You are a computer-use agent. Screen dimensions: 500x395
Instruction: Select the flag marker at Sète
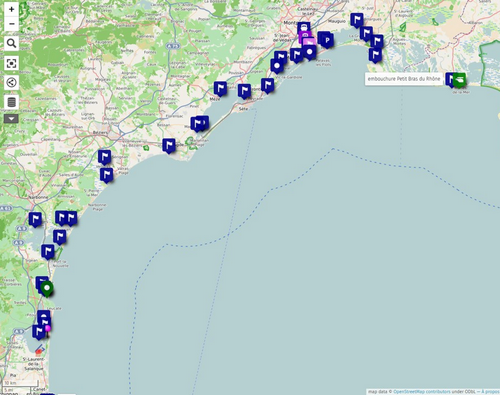pyautogui.click(x=244, y=91)
